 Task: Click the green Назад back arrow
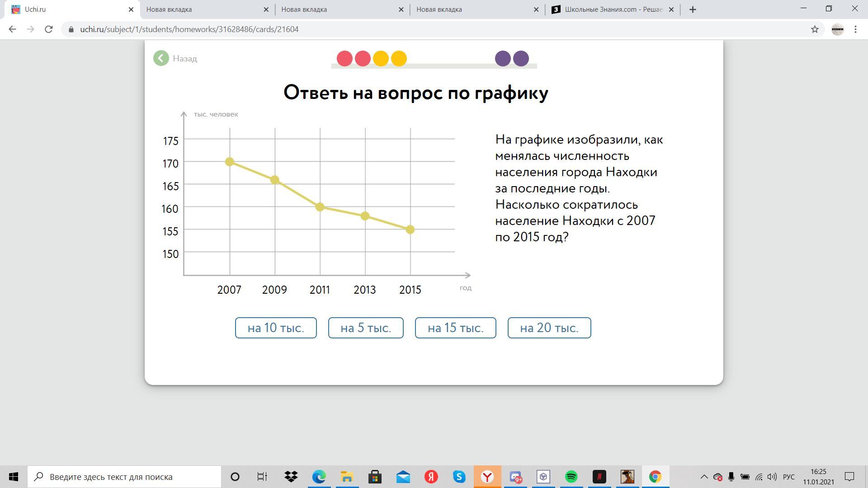coord(161,58)
